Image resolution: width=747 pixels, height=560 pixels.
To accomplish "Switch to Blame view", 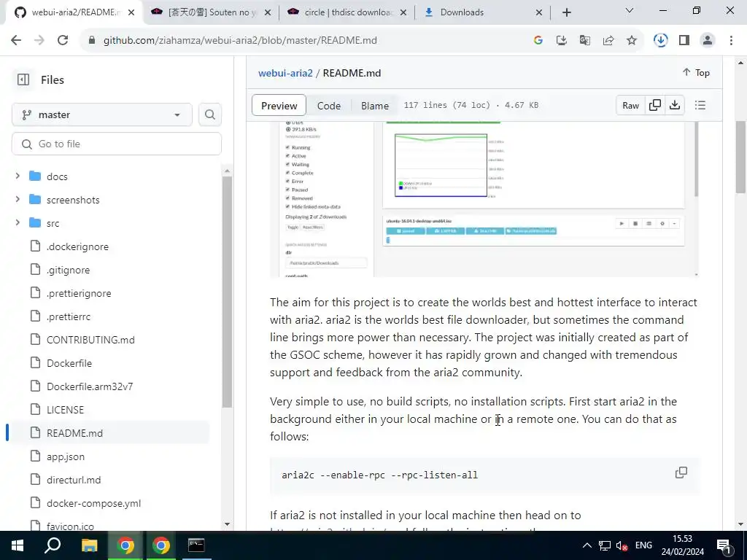I will click(374, 106).
